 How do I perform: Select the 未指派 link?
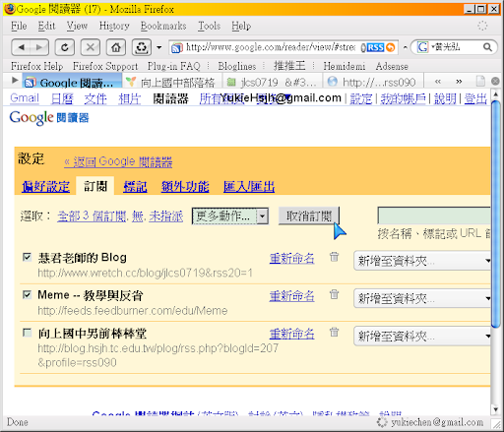click(166, 216)
